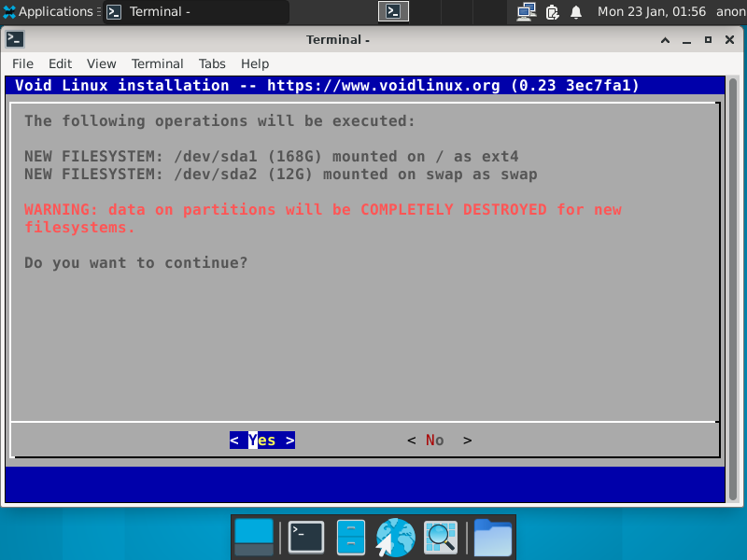Close the Terminal window
The width and height of the screenshot is (747, 560).
tap(729, 40)
